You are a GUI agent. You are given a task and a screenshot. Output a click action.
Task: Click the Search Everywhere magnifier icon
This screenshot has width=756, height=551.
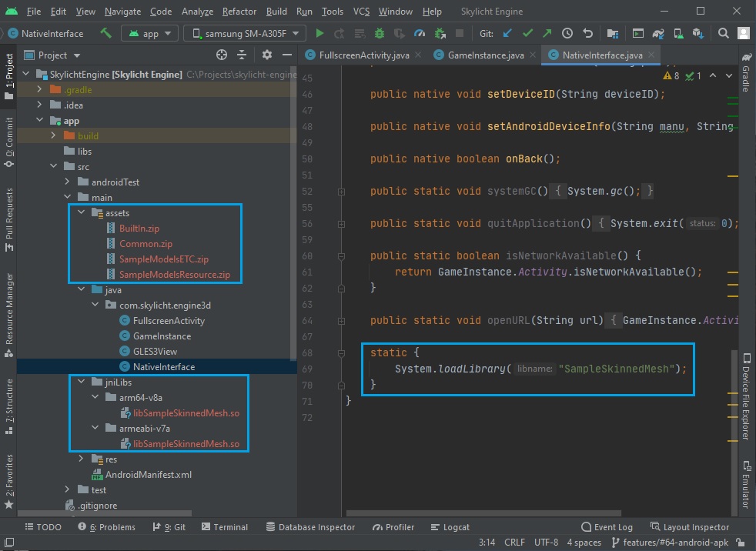pyautogui.click(x=723, y=33)
